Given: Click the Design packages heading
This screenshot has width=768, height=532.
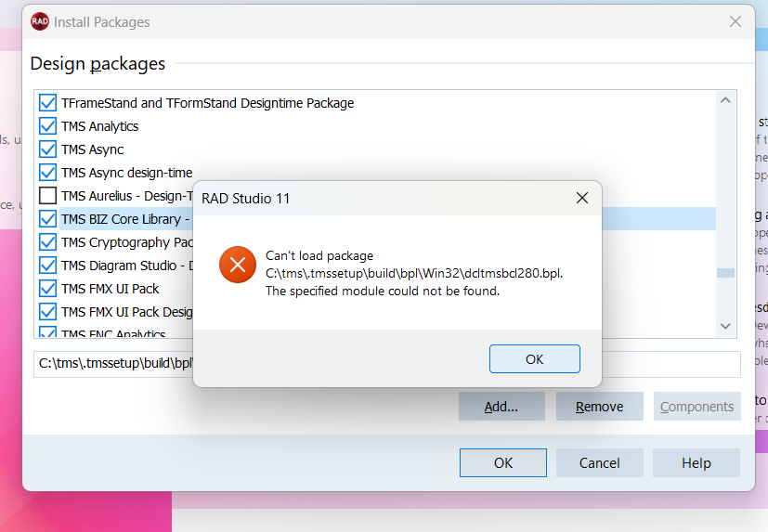Looking at the screenshot, I should (x=98, y=64).
